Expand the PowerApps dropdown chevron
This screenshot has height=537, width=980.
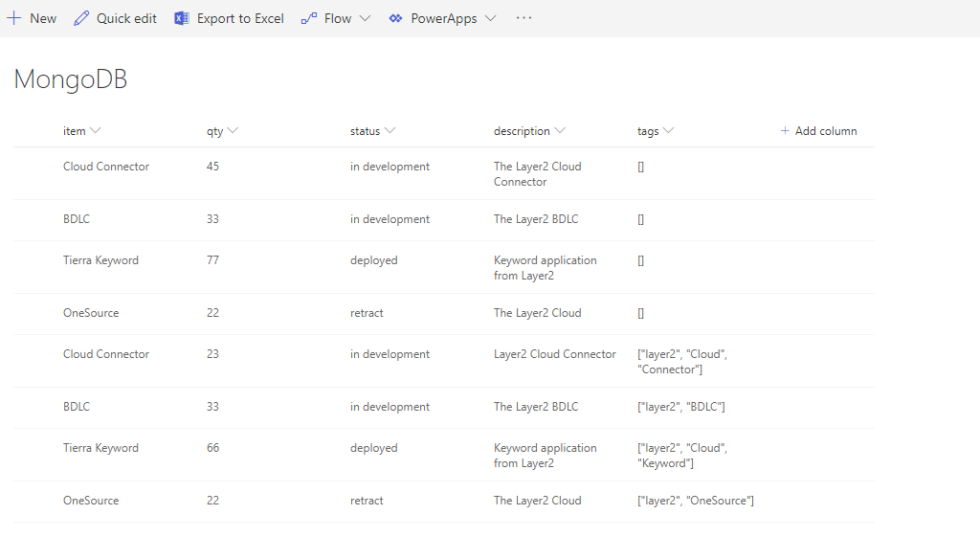(x=490, y=18)
